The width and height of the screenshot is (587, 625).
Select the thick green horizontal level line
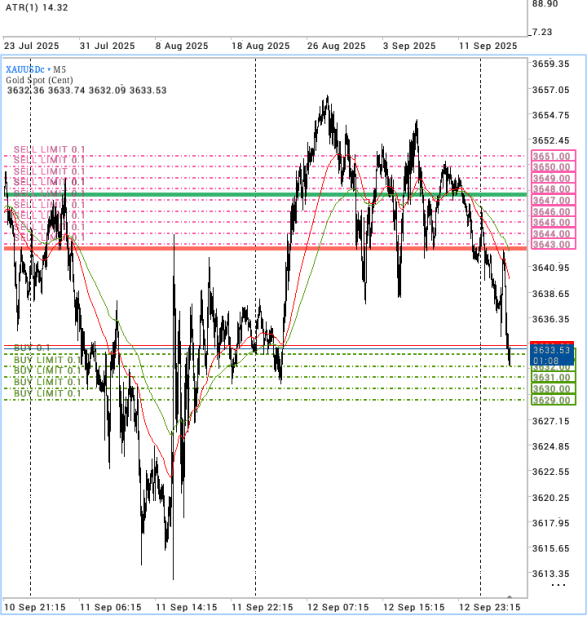click(265, 195)
